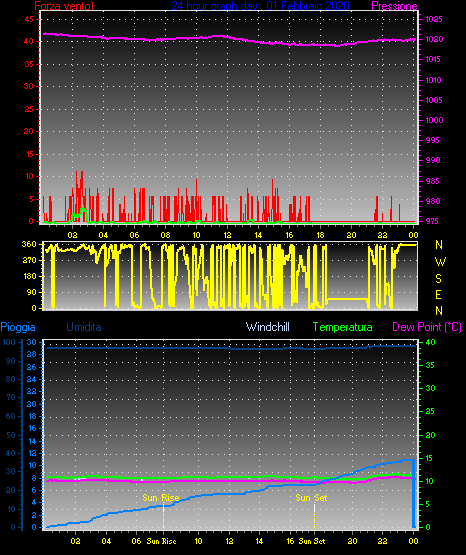Viewport: 466px width, 555px height.
Task: Click the E wind direction label
Action: (438, 294)
